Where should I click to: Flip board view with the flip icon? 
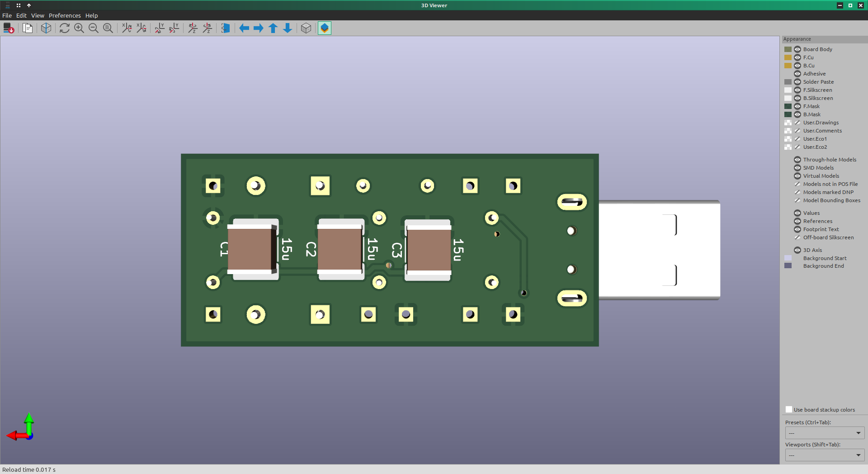(x=226, y=28)
